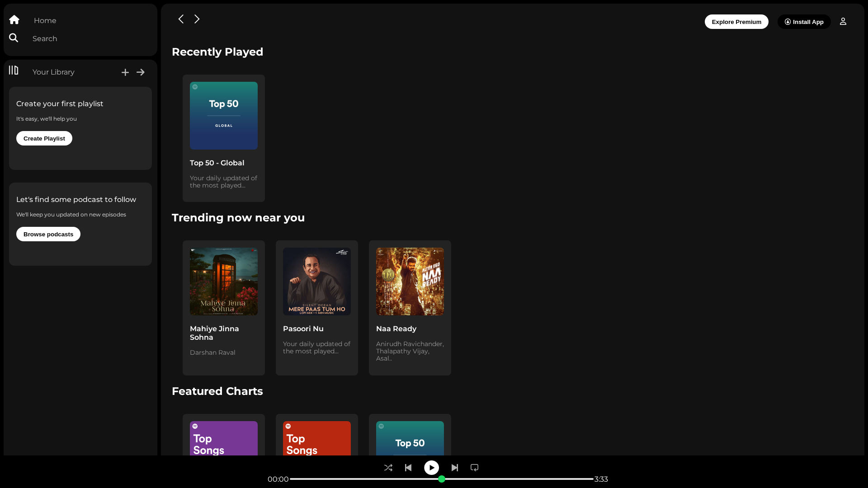Viewport: 868px width, 488px height.
Task: Toggle the repeat icon
Action: click(474, 468)
